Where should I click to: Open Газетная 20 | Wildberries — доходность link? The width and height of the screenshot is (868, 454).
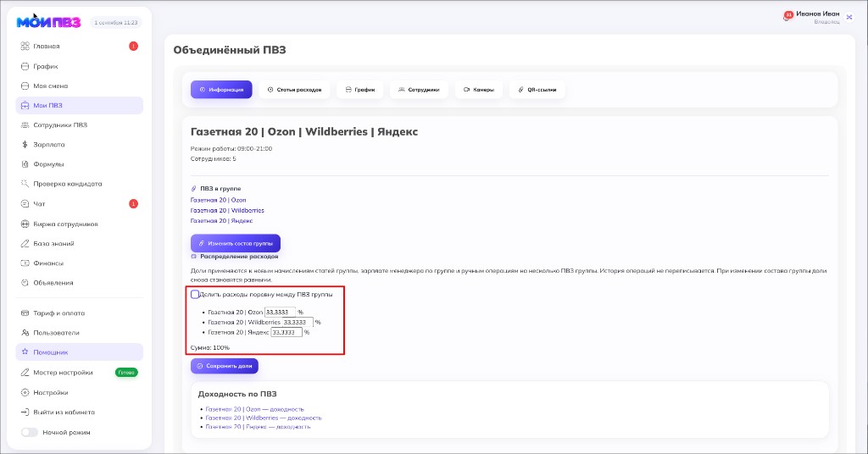[x=264, y=418]
